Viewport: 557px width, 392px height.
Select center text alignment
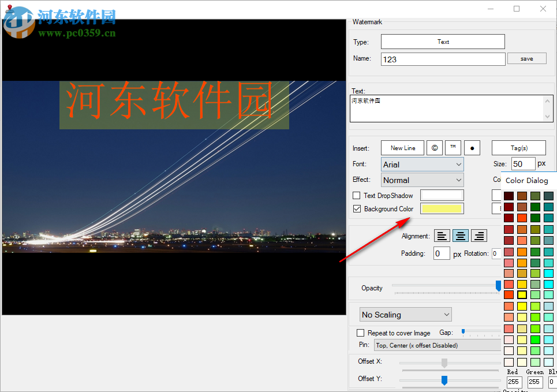pos(460,236)
